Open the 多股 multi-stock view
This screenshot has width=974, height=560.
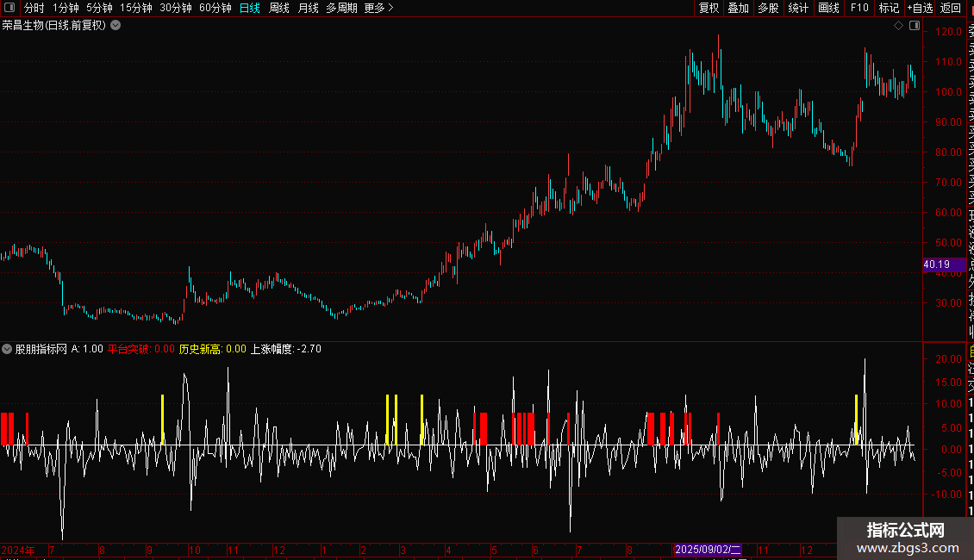pyautogui.click(x=768, y=8)
